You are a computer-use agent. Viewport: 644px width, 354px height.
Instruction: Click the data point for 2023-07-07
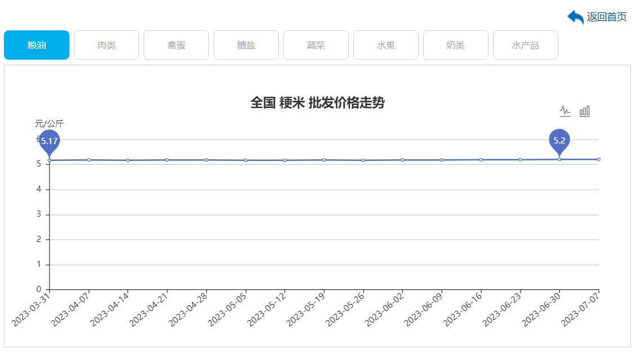[x=598, y=159]
